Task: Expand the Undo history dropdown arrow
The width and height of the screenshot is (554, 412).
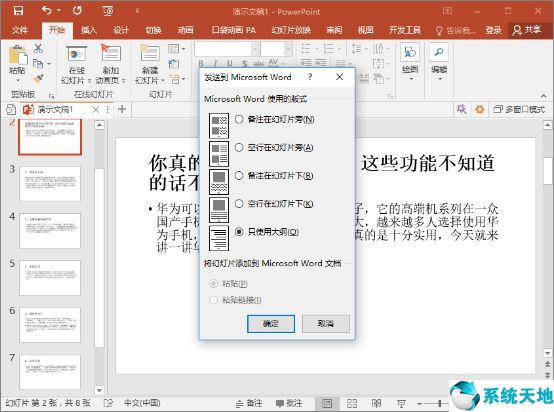Action: point(59,11)
